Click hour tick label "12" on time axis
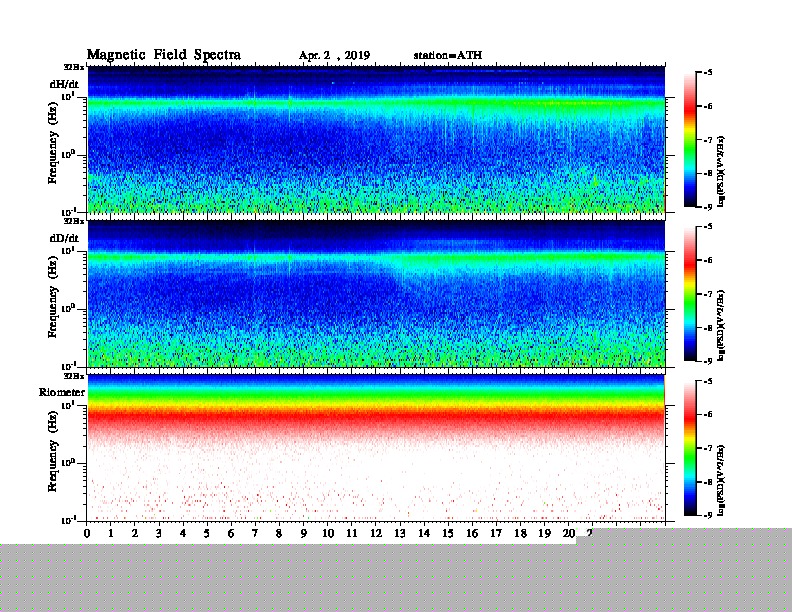The height and width of the screenshot is (612, 792). (x=376, y=533)
